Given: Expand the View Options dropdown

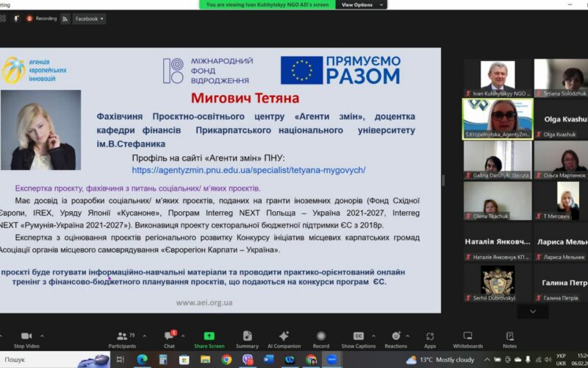Looking at the screenshot, I should point(361,4).
